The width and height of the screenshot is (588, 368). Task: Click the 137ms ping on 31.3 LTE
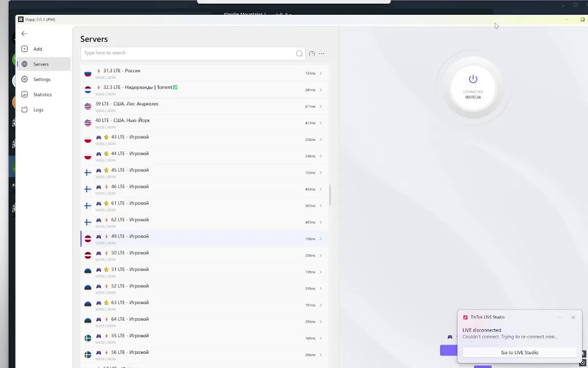pyautogui.click(x=310, y=73)
